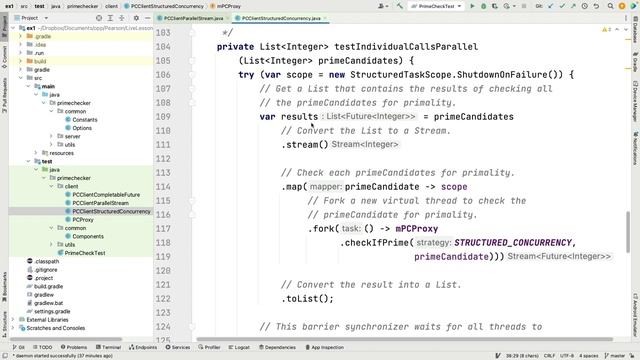Screen dimensions: 640x360
Task: Go to next highlighted error arrow
Action: [626, 29]
